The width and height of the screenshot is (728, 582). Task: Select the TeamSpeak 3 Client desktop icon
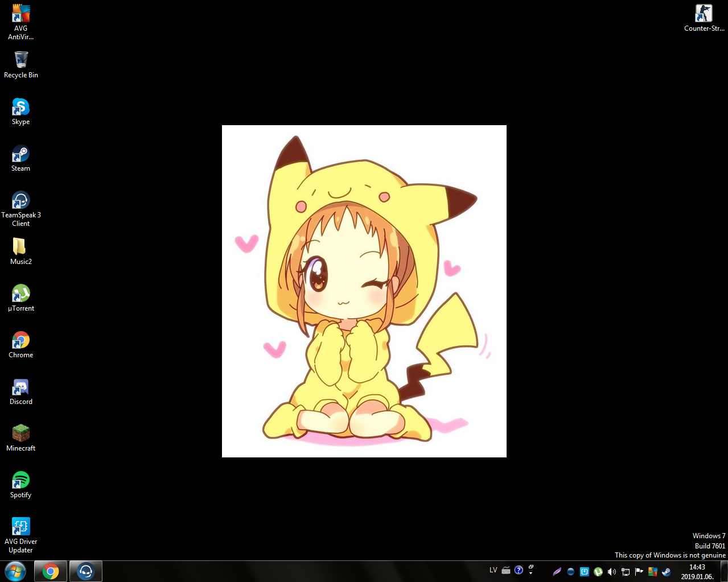pyautogui.click(x=20, y=208)
